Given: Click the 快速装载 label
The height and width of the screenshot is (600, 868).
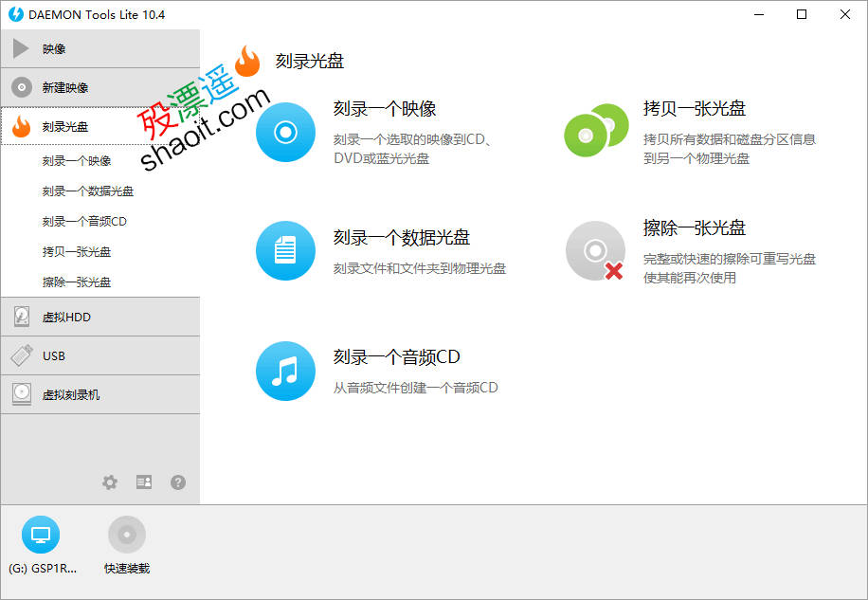Looking at the screenshot, I should (127, 569).
